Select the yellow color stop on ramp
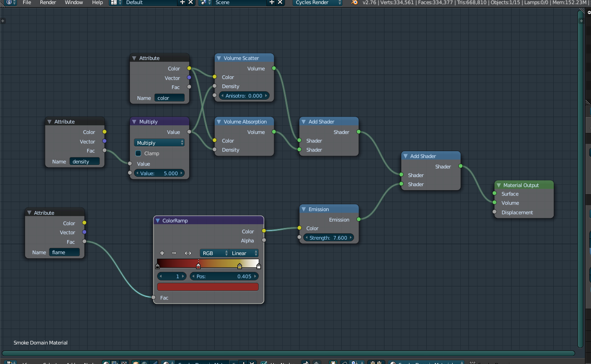The height and width of the screenshot is (364, 591). coord(240,266)
